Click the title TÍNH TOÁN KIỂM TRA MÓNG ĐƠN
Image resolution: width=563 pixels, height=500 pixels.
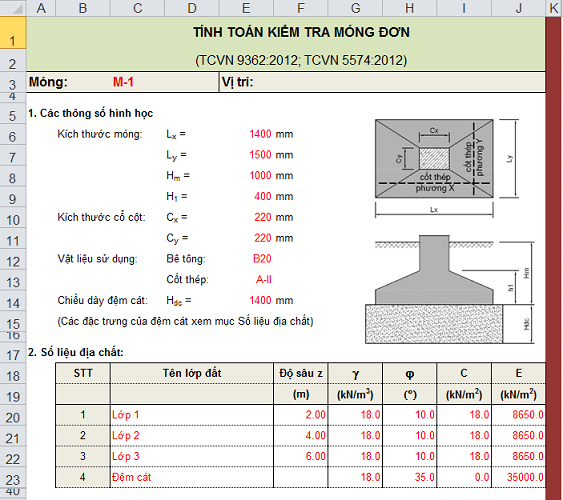[301, 32]
